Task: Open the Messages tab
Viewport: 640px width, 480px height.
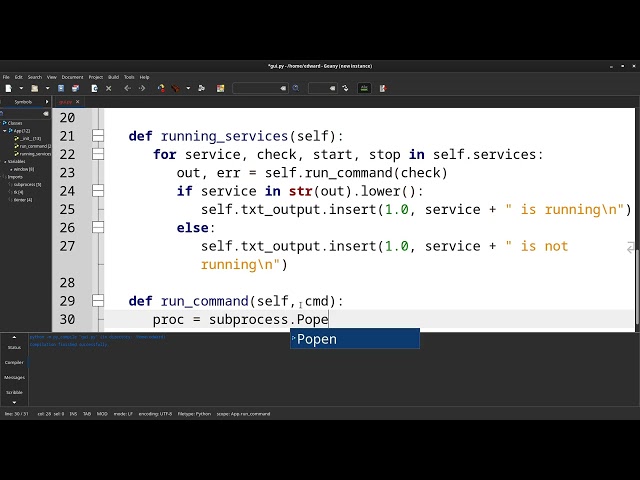Action: click(x=14, y=378)
